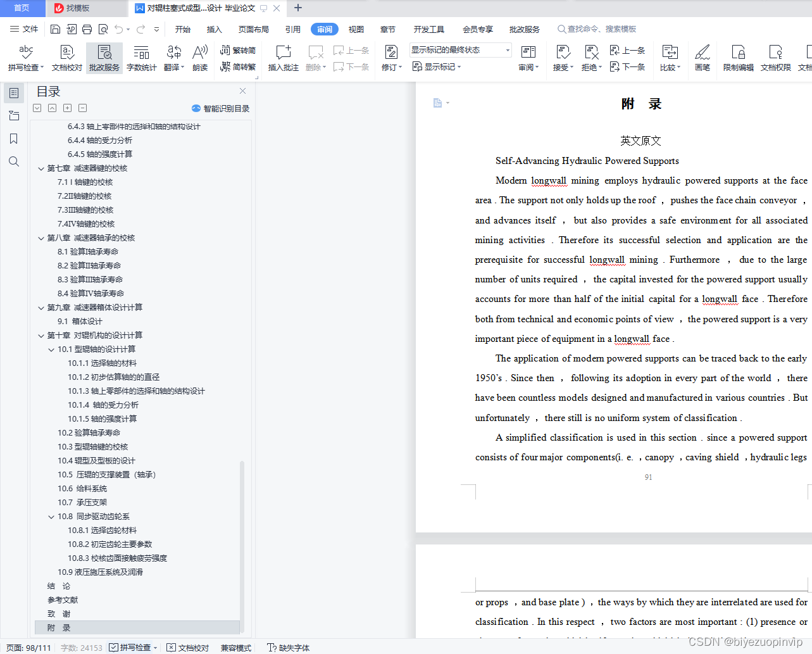The height and width of the screenshot is (654, 812).
Task: Click 智能识别目录 button
Action: 220,108
